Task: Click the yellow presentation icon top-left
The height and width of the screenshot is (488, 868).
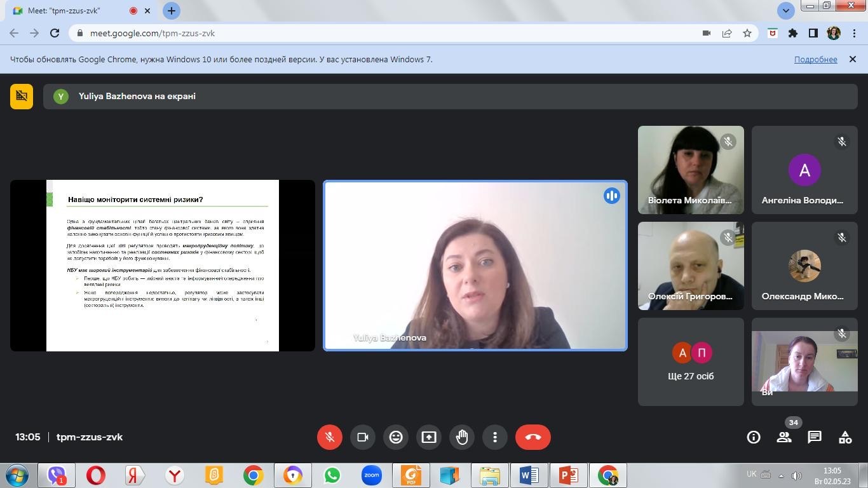Action: 22,97
